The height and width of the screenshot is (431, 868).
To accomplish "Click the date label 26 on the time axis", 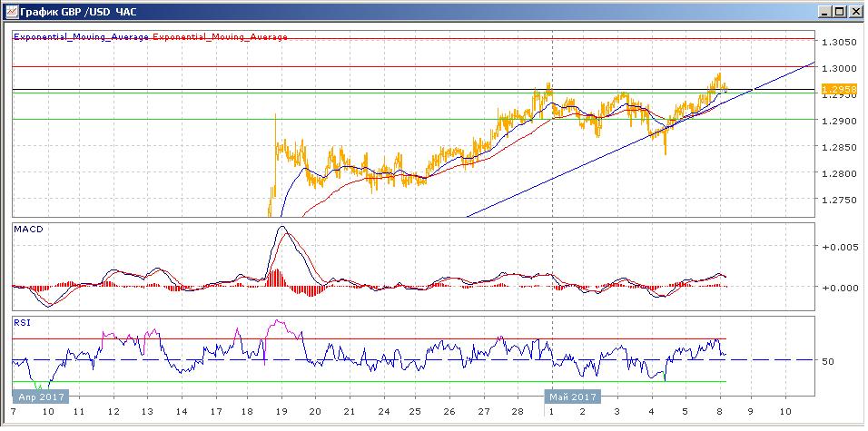I will [x=449, y=412].
